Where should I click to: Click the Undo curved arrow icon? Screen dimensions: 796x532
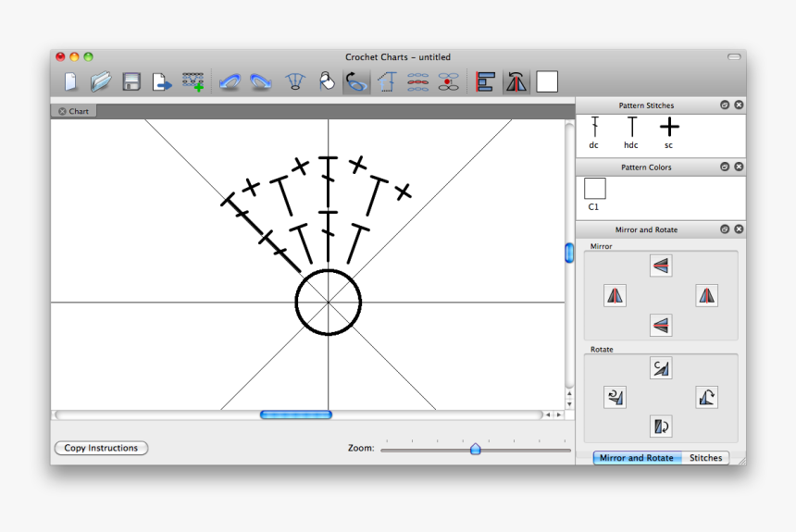click(x=230, y=82)
